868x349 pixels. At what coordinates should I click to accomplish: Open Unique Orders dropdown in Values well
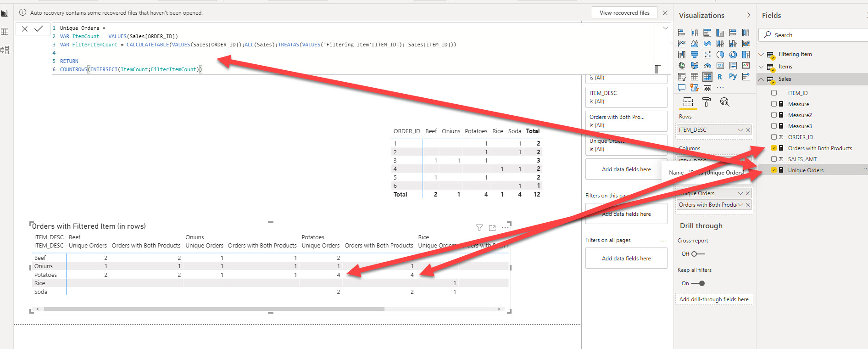pos(740,193)
